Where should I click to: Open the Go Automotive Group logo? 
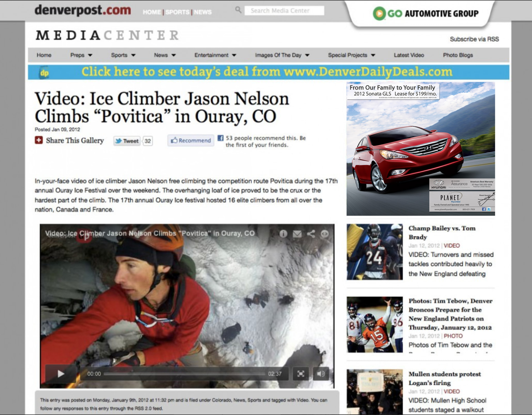pyautogui.click(x=426, y=13)
